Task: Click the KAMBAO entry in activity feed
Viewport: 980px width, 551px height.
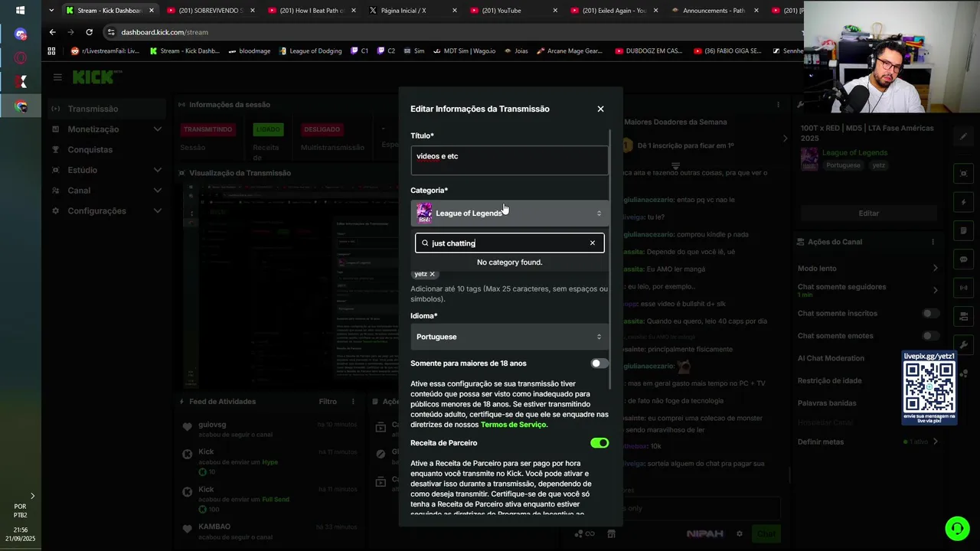Action: (269, 531)
